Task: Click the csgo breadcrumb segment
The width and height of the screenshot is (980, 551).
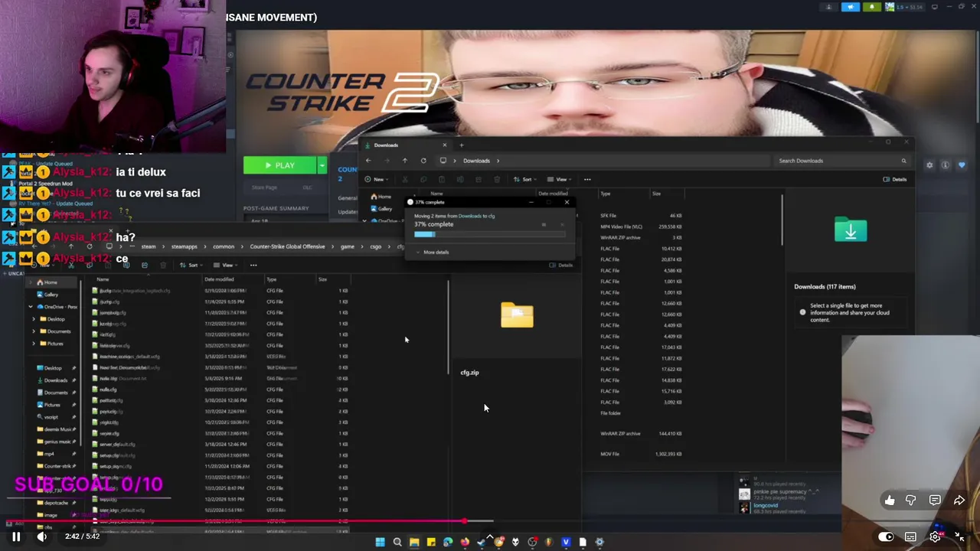Action: tap(375, 246)
